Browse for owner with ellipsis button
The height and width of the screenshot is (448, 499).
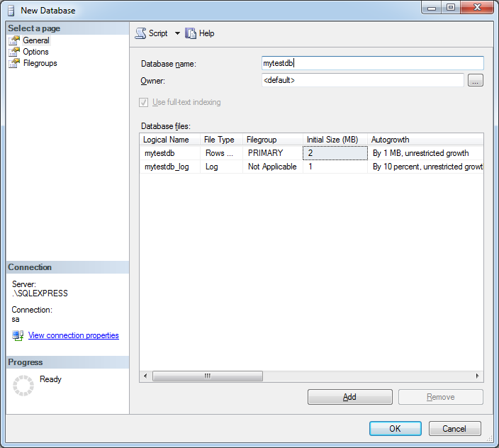point(476,80)
